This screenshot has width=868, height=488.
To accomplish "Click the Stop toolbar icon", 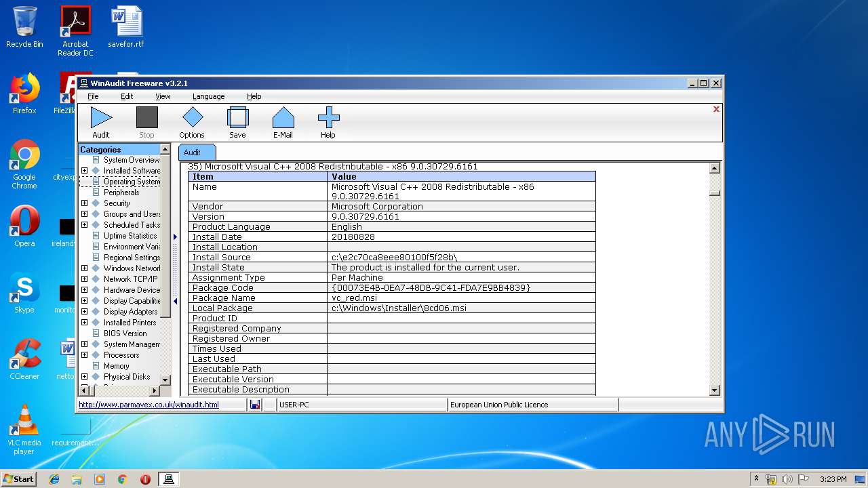I will point(146,122).
